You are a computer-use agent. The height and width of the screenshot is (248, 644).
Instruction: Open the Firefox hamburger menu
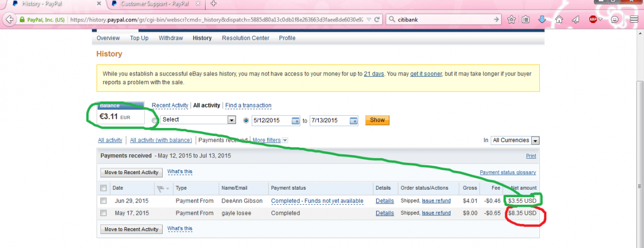point(634,19)
